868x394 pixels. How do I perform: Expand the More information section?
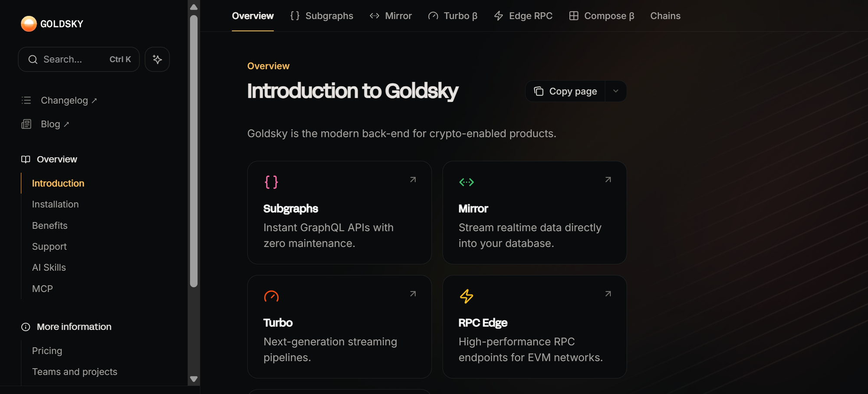coord(74,327)
